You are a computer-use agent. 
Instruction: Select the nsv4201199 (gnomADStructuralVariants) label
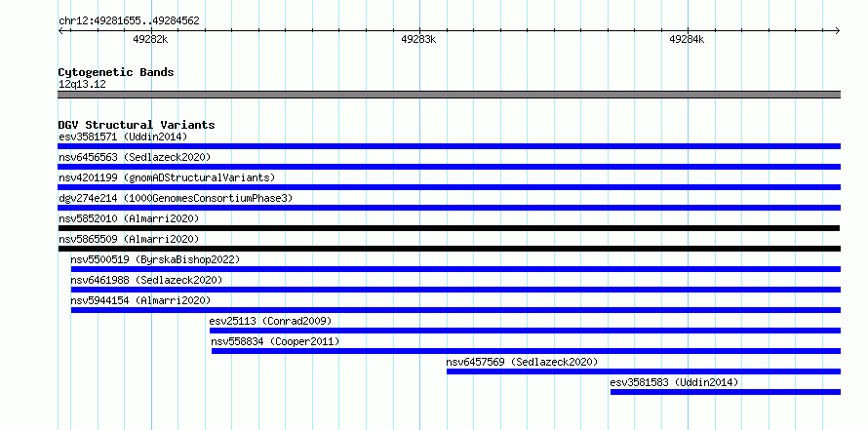(x=167, y=177)
